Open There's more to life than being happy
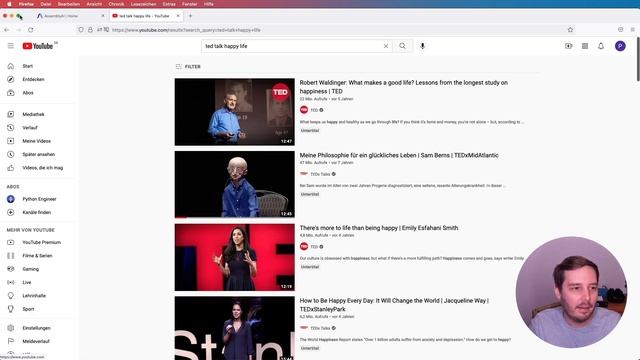The height and width of the screenshot is (360, 640). coord(379,228)
